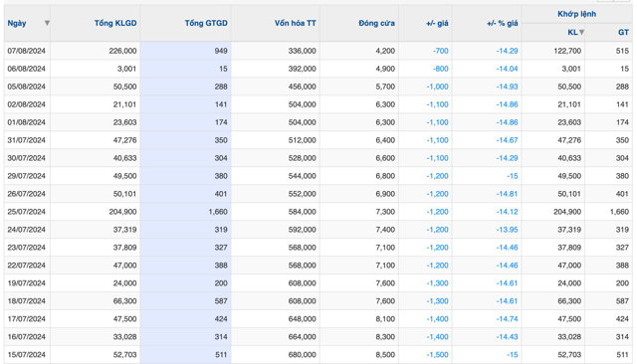Select the 07/08/2024 row date

27,51
